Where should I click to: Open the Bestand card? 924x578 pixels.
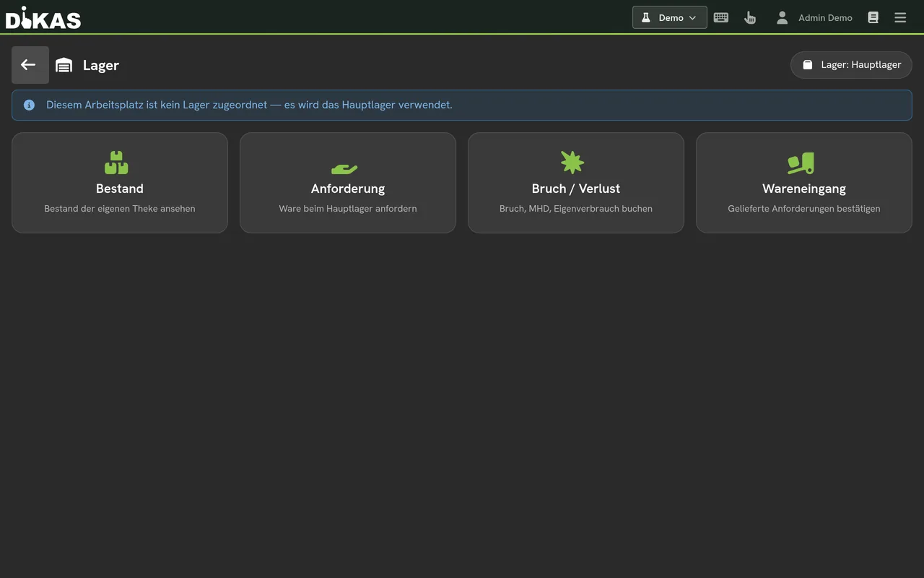click(120, 183)
